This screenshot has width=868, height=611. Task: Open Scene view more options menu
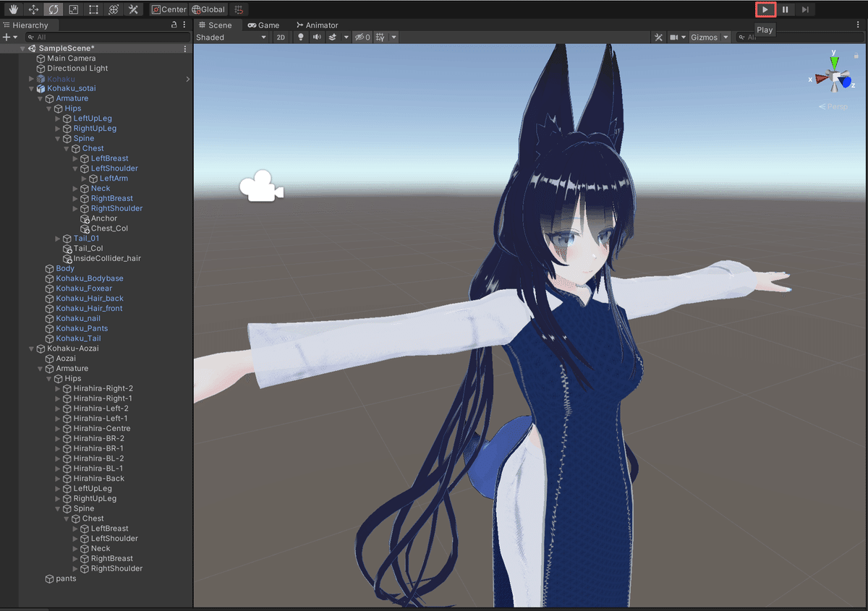click(859, 25)
